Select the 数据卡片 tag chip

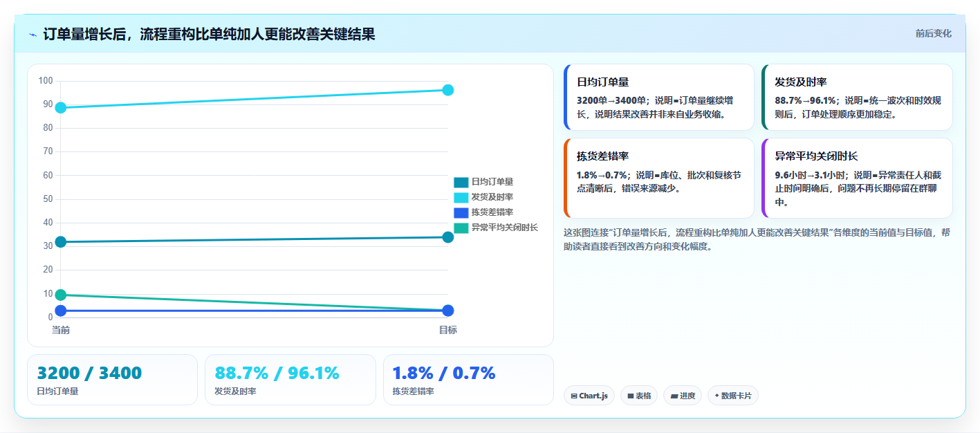(733, 396)
